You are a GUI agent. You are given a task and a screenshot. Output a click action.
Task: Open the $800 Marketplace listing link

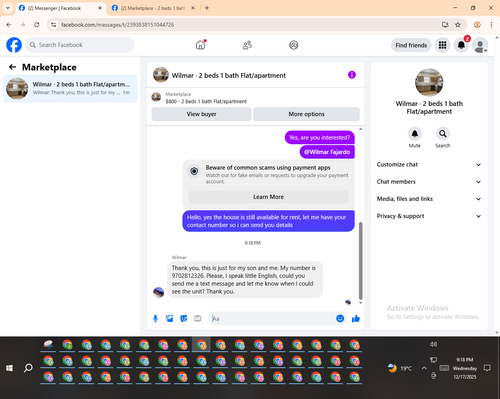click(x=206, y=101)
